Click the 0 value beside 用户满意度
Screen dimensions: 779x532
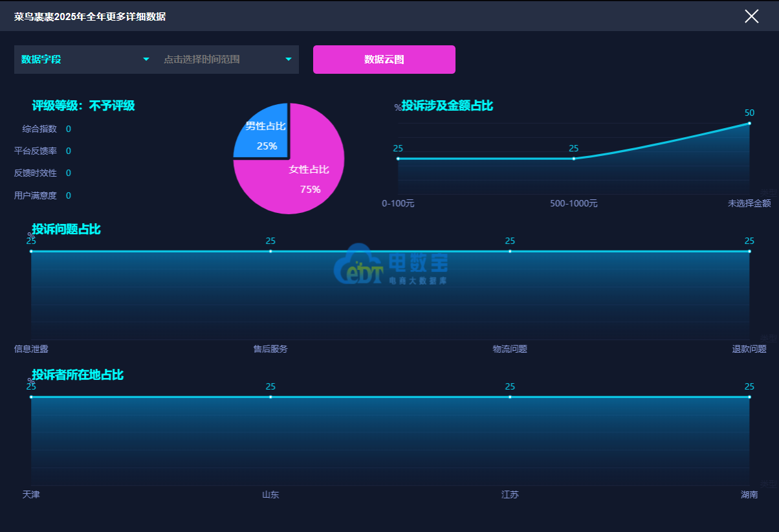click(69, 195)
